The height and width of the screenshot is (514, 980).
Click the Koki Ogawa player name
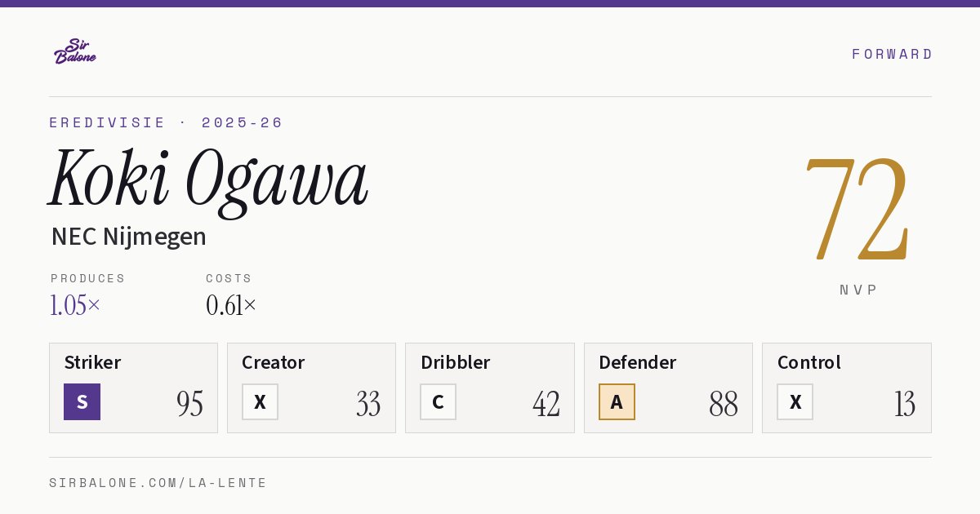209,179
